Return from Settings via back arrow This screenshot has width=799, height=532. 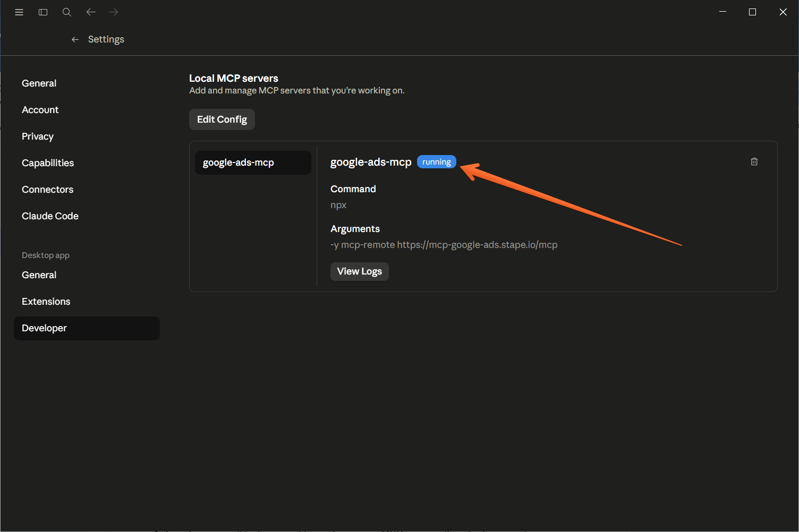[75, 39]
